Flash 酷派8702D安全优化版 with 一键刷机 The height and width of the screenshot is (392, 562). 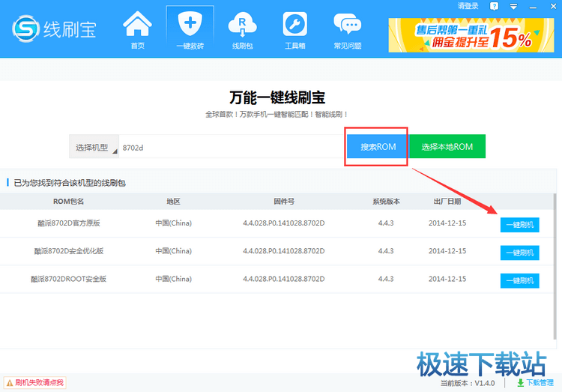point(519,253)
